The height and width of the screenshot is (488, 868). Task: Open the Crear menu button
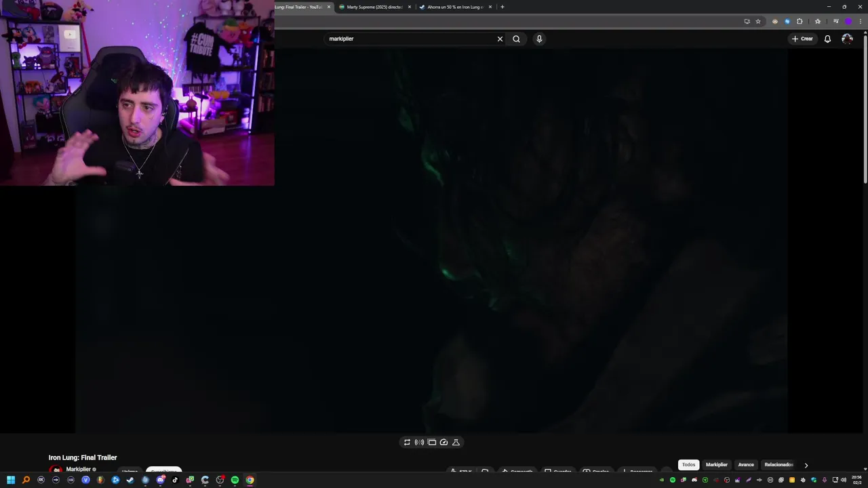[x=802, y=39]
